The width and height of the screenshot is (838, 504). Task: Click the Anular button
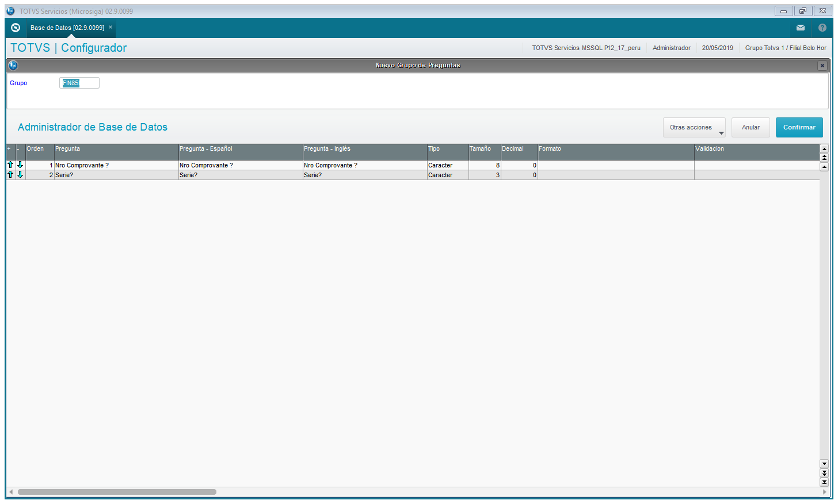click(751, 127)
